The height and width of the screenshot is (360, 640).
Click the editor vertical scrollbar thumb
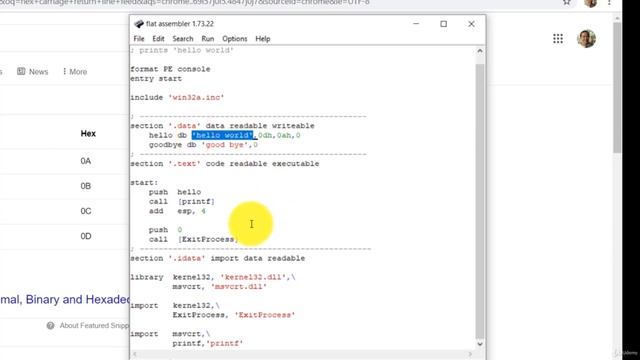coord(480,200)
